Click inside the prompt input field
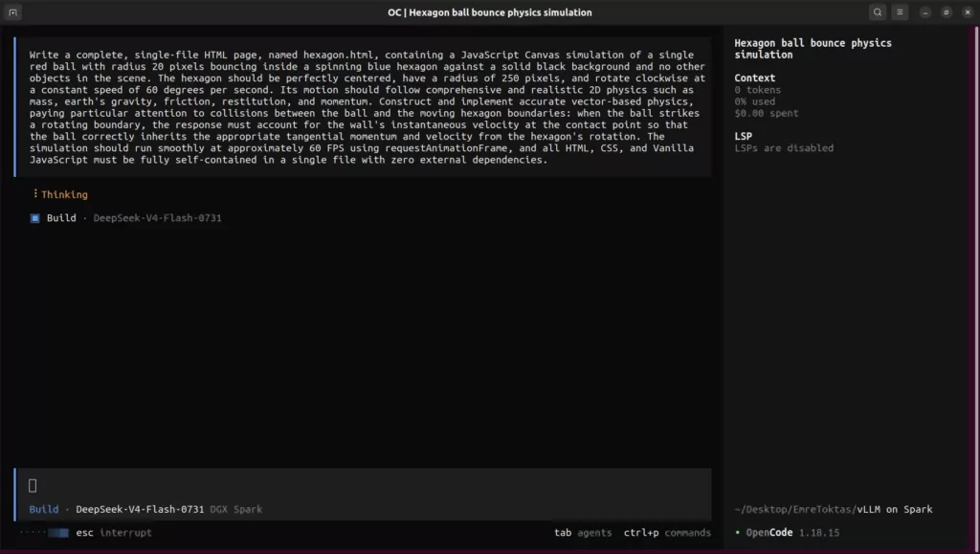The width and height of the screenshot is (980, 554). (x=364, y=485)
